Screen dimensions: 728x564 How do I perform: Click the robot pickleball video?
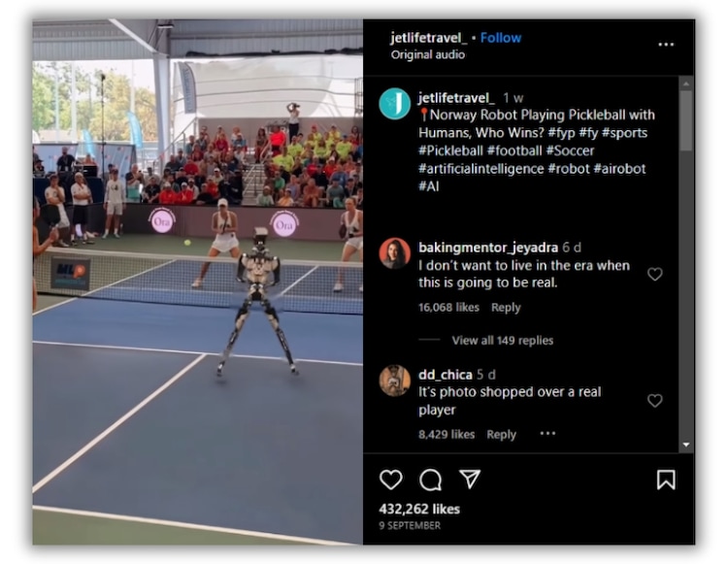[x=198, y=282]
